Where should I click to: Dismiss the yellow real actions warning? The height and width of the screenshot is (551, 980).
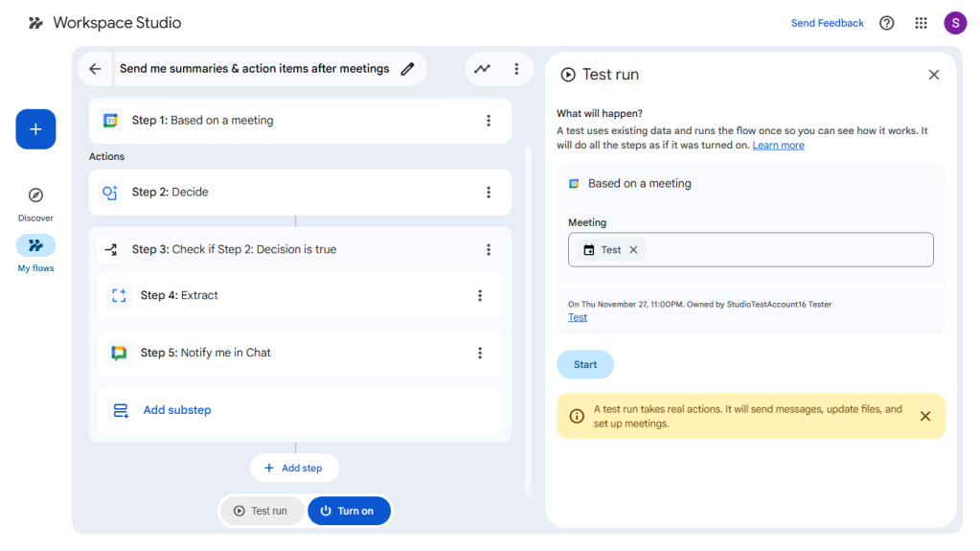[x=925, y=417]
